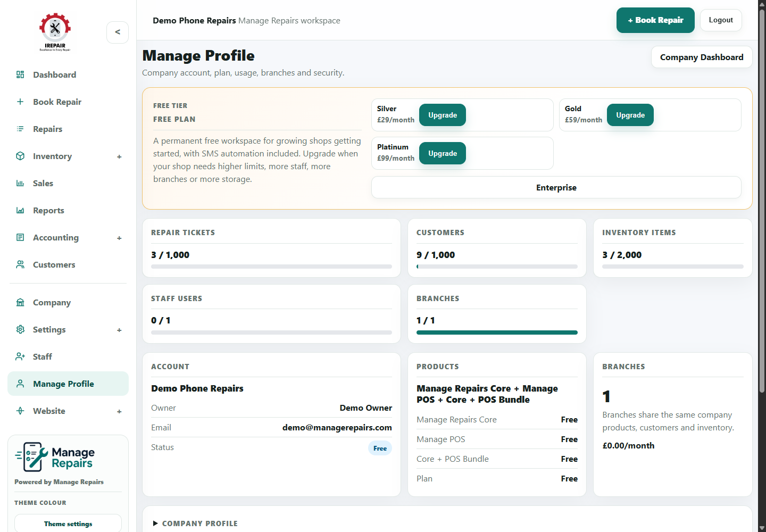Expand the Website submenu
The width and height of the screenshot is (766, 532).
119,411
